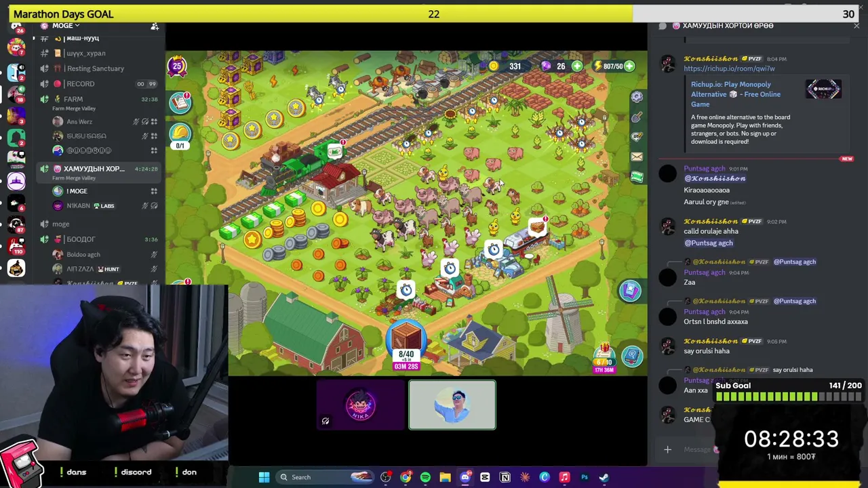This screenshot has height=488, width=868.
Task: Select the highlighted participant tile with sunglasses
Action: [452, 405]
